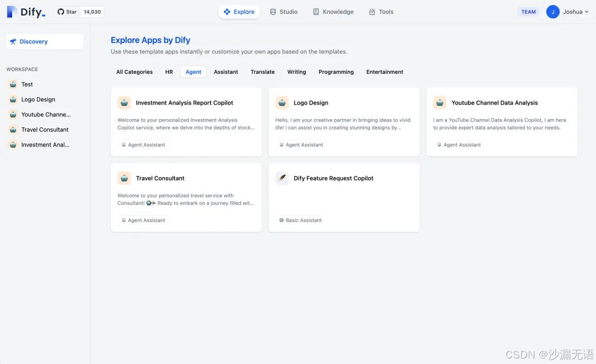Viewport: 596px width, 364px height.
Task: Click the Dify logo
Action: click(x=26, y=12)
